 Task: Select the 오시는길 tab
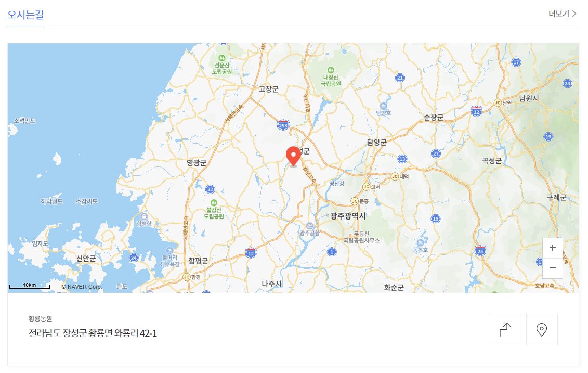coord(25,15)
